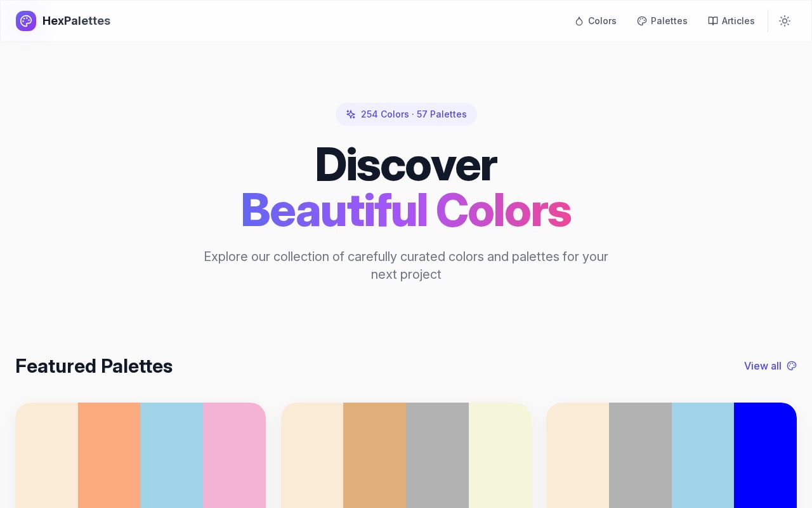The image size is (812, 508).
Task: Go to the Palettes navigation item
Action: 662,21
